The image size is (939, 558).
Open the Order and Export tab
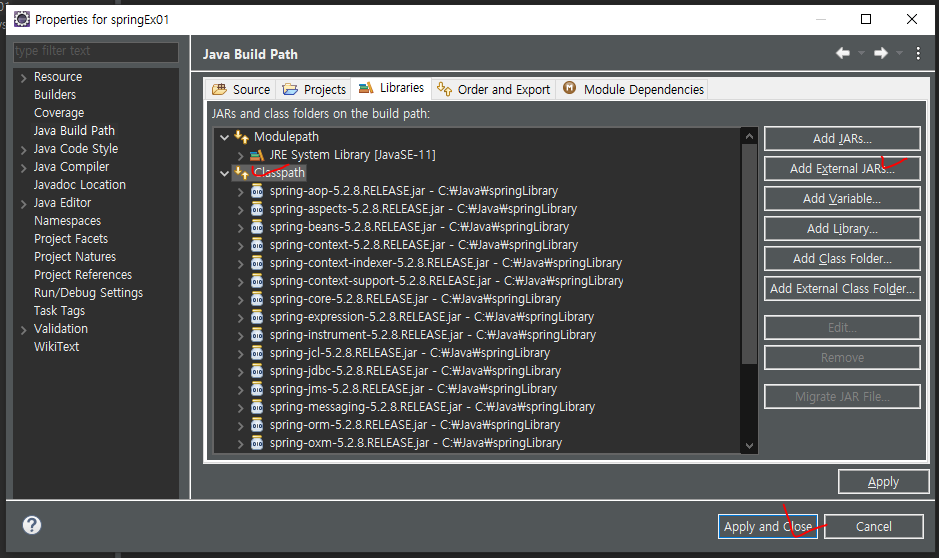tap(493, 89)
